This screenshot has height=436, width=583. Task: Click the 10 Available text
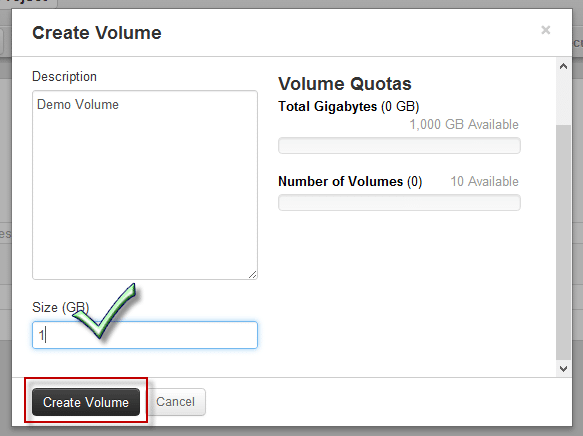point(484,181)
